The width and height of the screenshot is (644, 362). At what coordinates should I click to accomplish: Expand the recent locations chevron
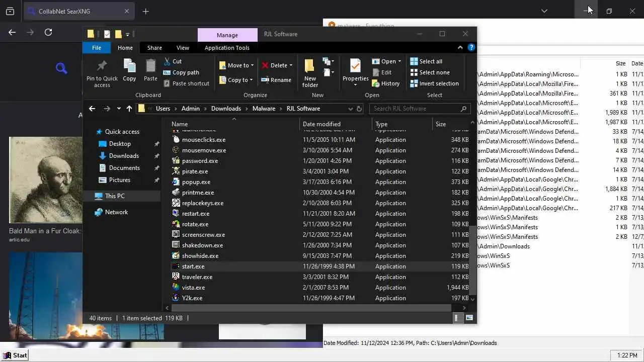coord(119,109)
